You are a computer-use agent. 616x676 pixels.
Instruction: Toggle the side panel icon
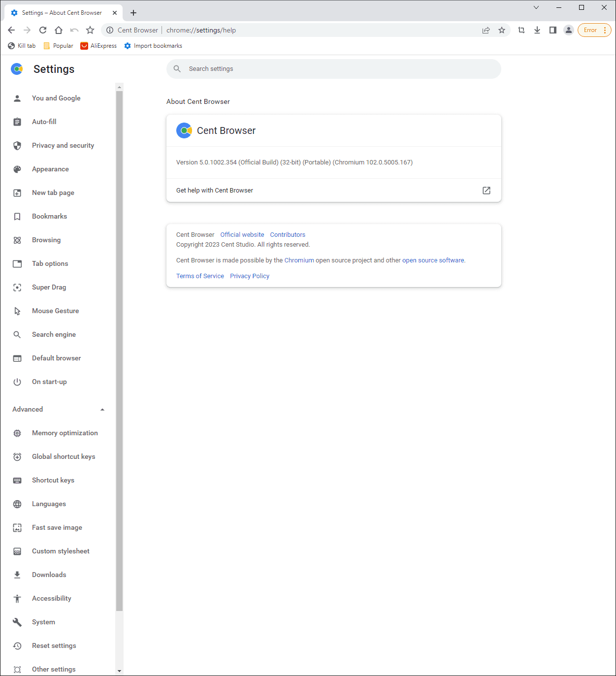(x=553, y=30)
